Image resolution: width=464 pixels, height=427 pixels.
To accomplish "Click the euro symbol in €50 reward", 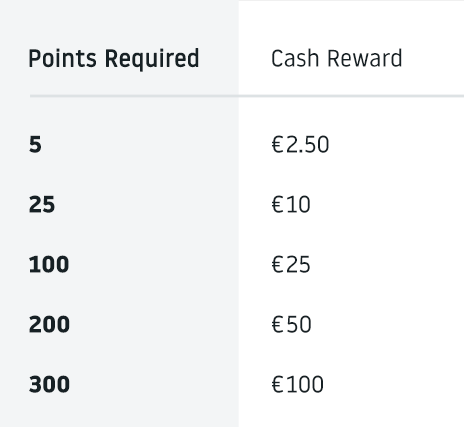I will tap(278, 325).
